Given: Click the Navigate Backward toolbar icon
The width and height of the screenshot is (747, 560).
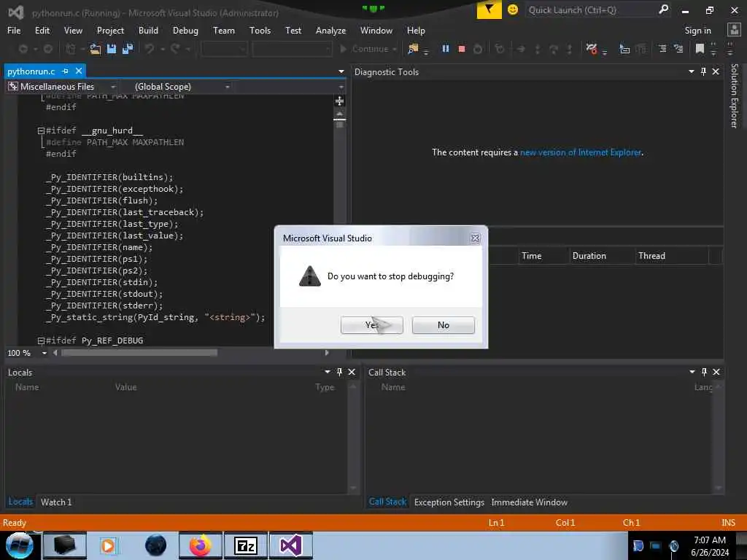Looking at the screenshot, I should pyautogui.click(x=23, y=49).
